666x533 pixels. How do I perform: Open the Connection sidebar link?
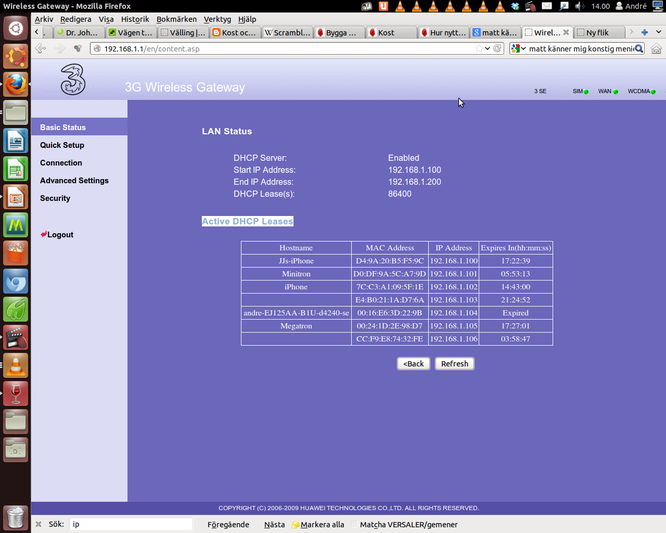pyautogui.click(x=61, y=163)
